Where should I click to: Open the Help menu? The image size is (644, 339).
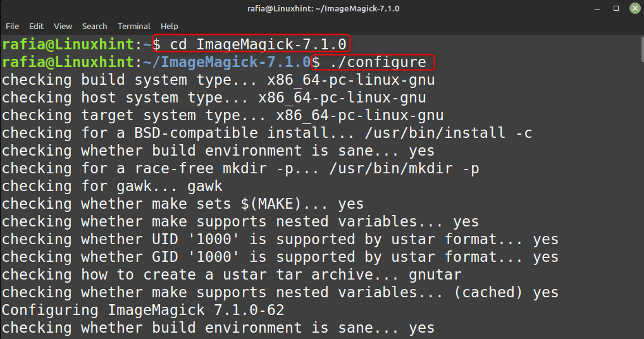click(169, 27)
